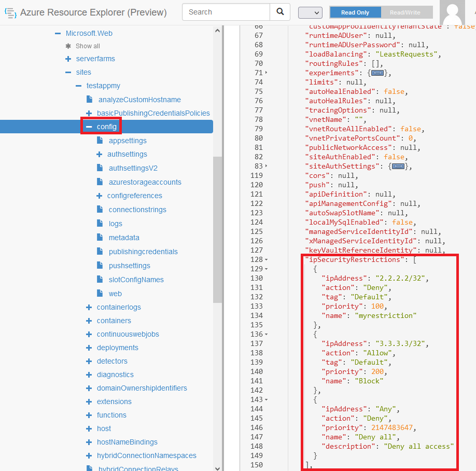
Task: Click the Azure Resource Explorer logo icon
Action: [x=10, y=13]
